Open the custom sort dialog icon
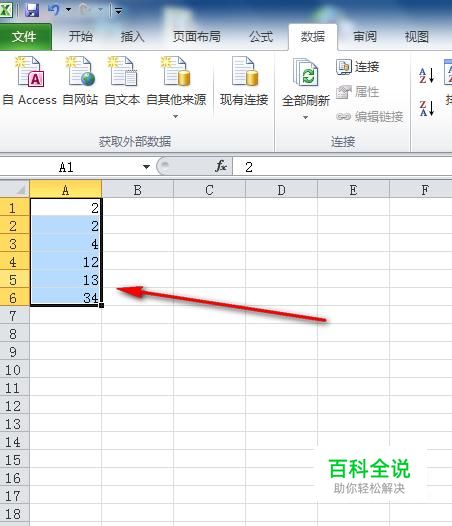This screenshot has height=526, width=452. [448, 72]
